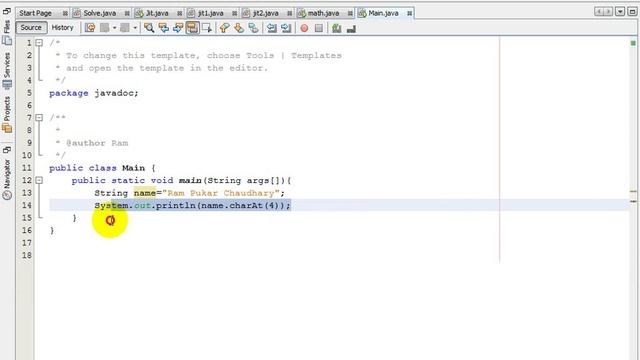
Task: Click the Back navigation toolbar icon
Action: pos(105,28)
